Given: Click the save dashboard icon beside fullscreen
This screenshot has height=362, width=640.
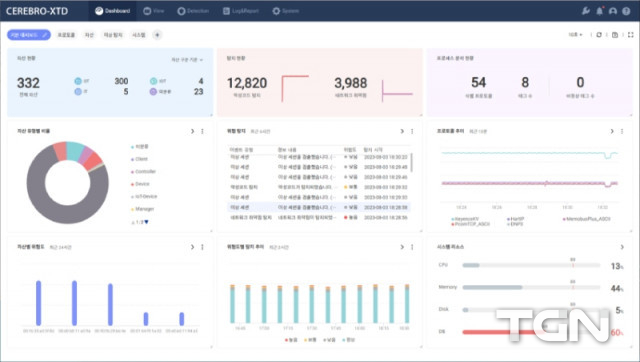Looking at the screenshot, I should click(615, 35).
